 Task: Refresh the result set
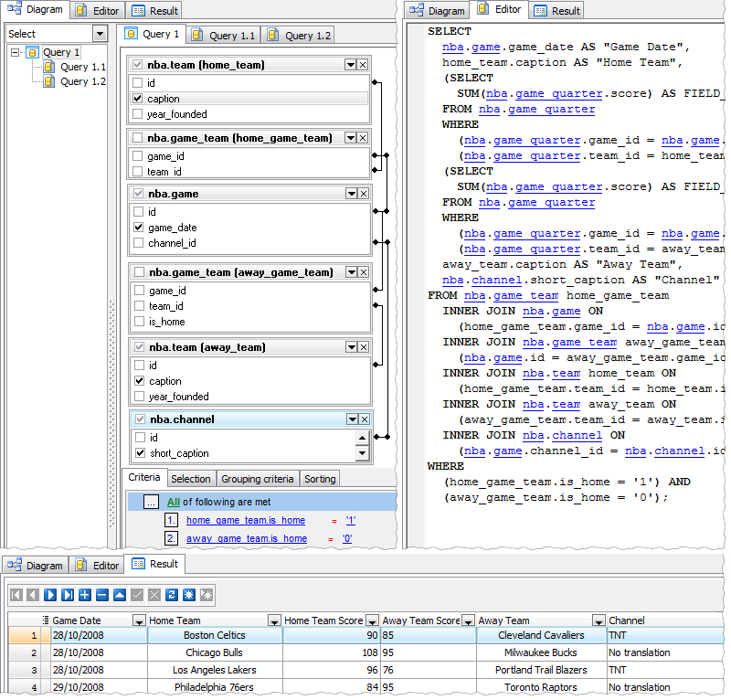click(x=171, y=595)
